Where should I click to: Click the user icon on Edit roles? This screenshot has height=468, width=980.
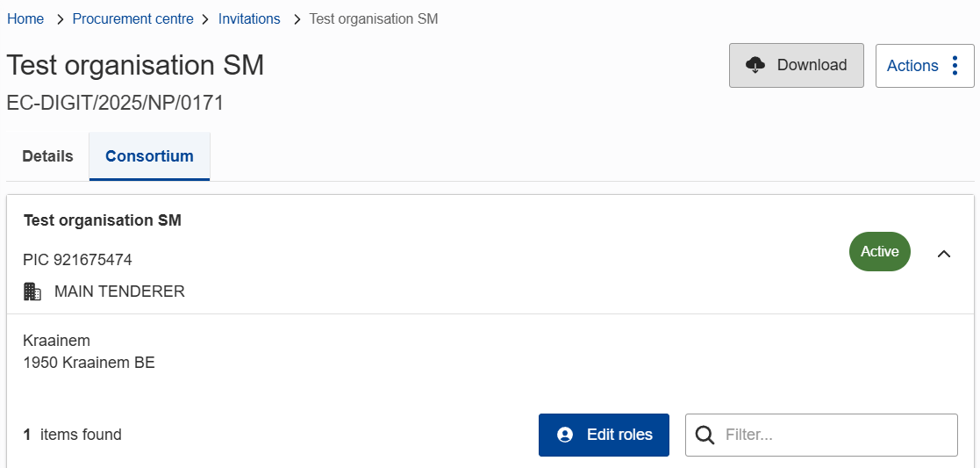565,435
